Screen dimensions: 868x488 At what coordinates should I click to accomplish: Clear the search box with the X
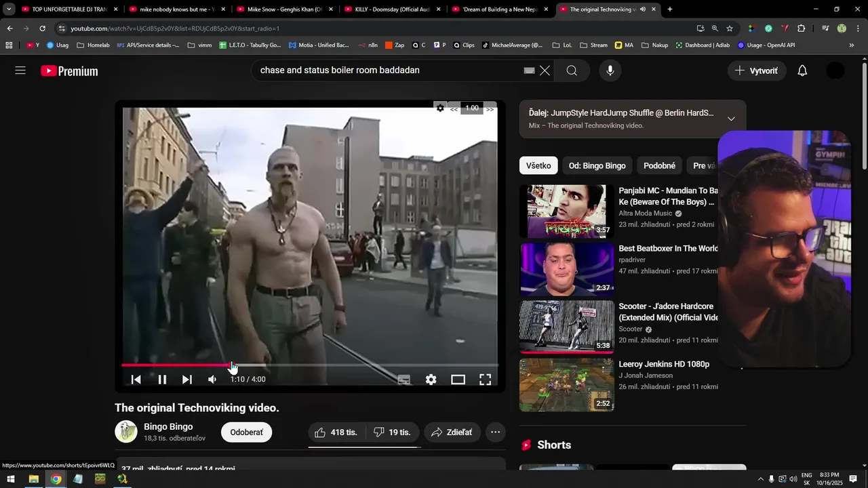pos(545,70)
